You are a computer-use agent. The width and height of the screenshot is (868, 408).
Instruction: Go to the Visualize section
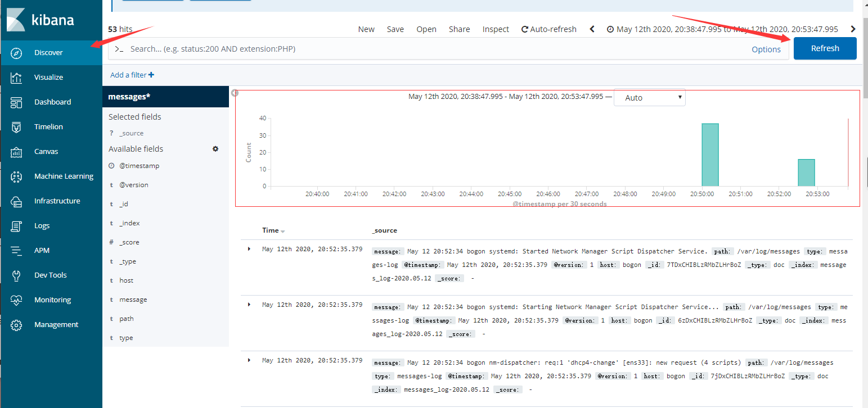pos(51,78)
